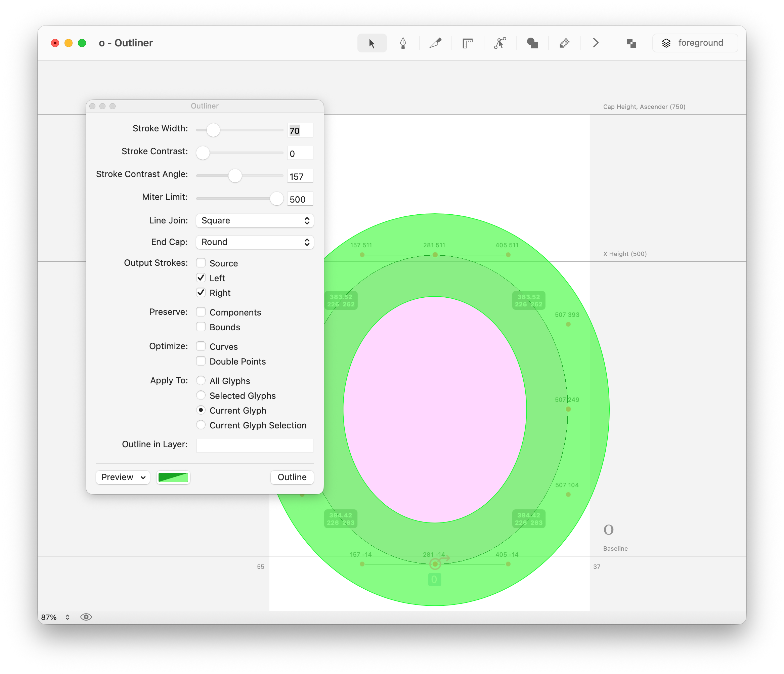Click the point selection tool icon
Image resolution: width=784 pixels, height=674 pixels.
click(499, 43)
